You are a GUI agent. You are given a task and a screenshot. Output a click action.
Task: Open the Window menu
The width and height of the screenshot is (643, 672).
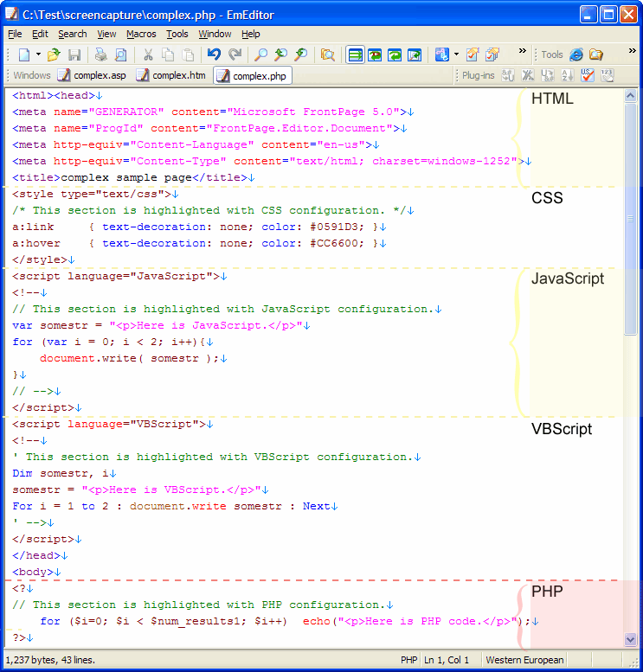(215, 34)
